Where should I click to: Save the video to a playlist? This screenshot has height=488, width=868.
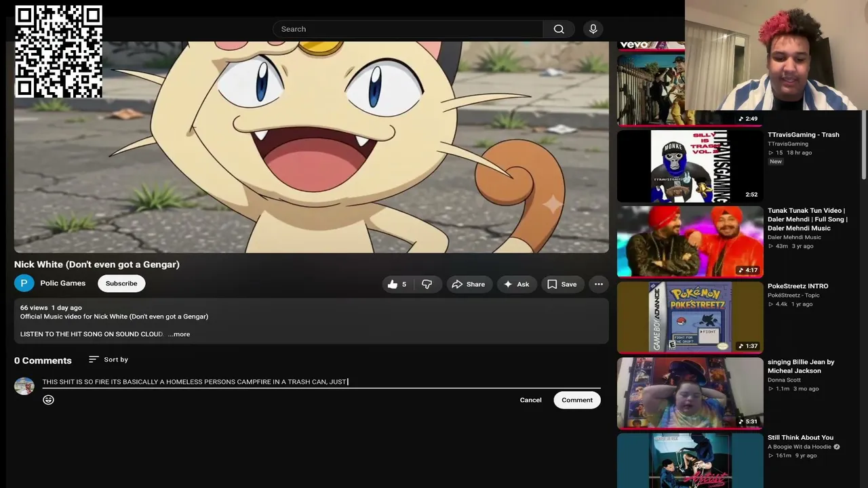coord(562,284)
